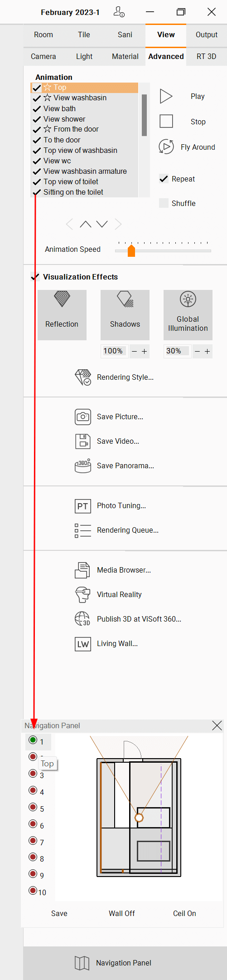The height and width of the screenshot is (980, 227).
Task: Click the Save Panorama 360 icon
Action: pos(83,465)
